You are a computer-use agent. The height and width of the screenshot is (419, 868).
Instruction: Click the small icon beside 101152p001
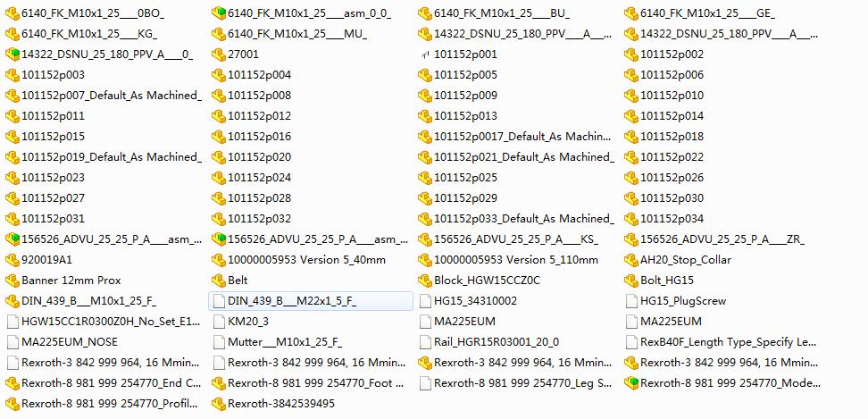(424, 54)
